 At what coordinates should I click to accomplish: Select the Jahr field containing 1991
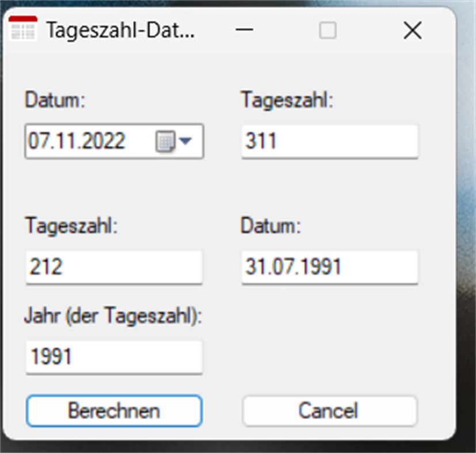click(x=113, y=357)
